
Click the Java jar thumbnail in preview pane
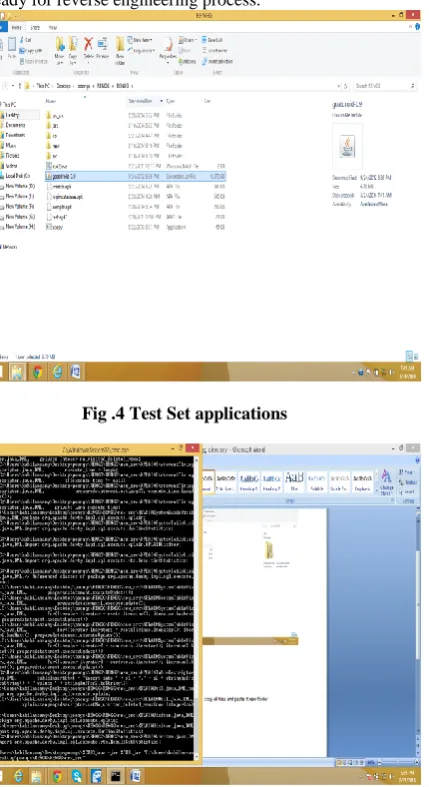coord(347,146)
